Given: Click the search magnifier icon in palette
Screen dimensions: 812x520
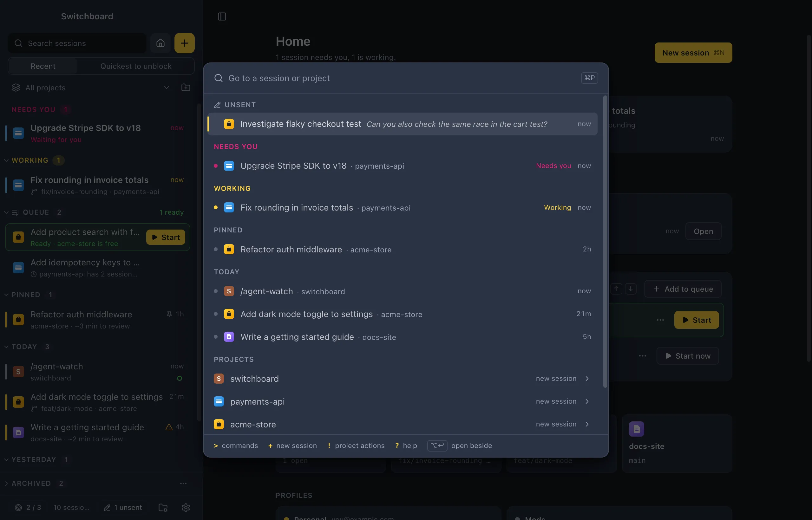Looking at the screenshot, I should click(219, 78).
